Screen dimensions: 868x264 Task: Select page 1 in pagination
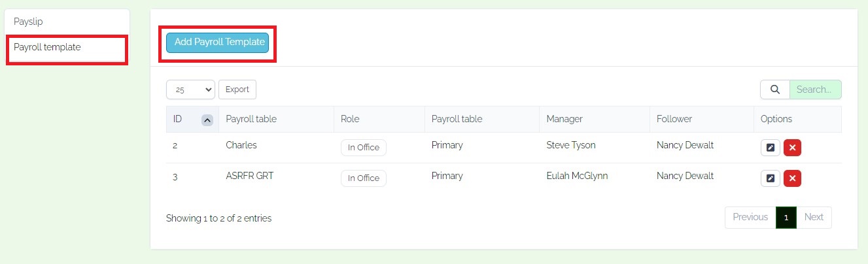786,218
